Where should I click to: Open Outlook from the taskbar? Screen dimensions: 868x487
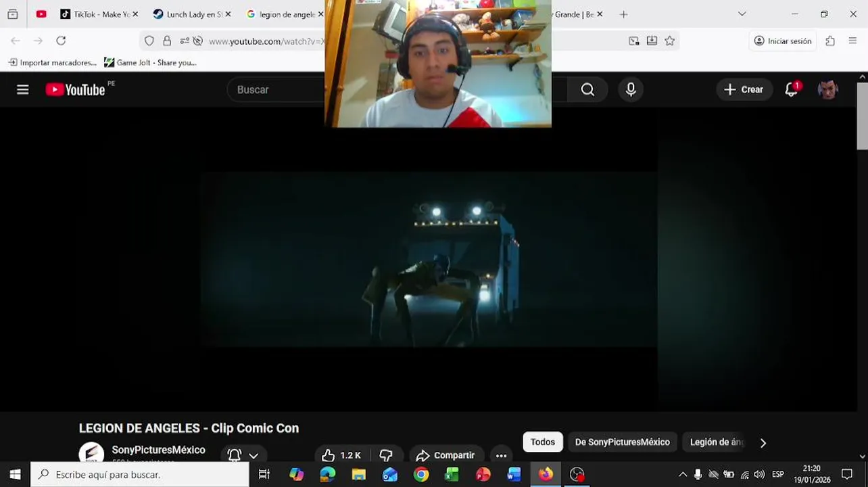pos(390,474)
